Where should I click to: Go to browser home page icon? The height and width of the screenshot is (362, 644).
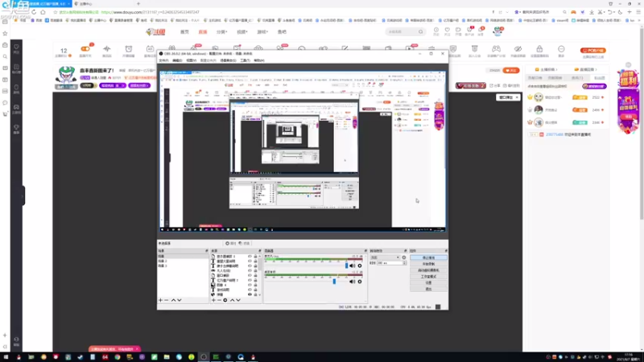(43, 12)
